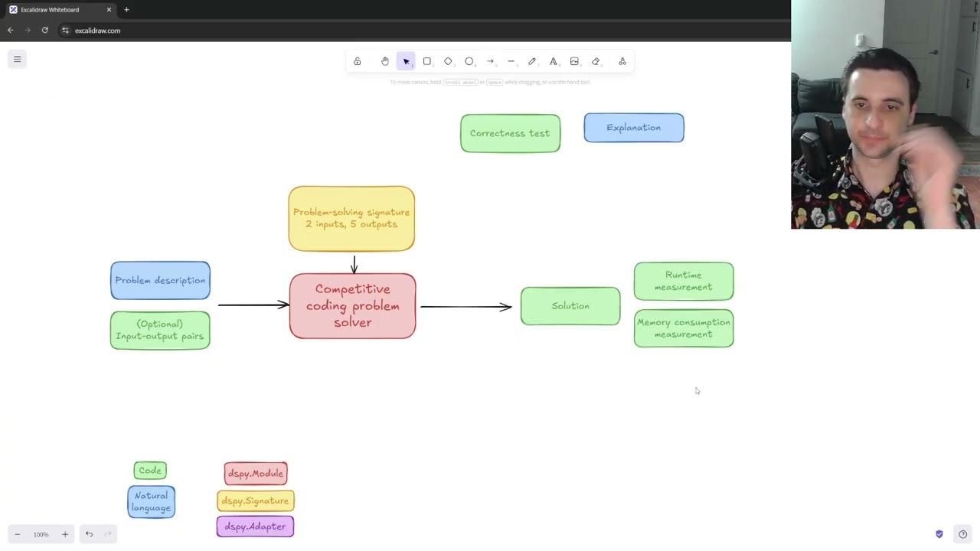Click the site info icon in address bar

[66, 31]
